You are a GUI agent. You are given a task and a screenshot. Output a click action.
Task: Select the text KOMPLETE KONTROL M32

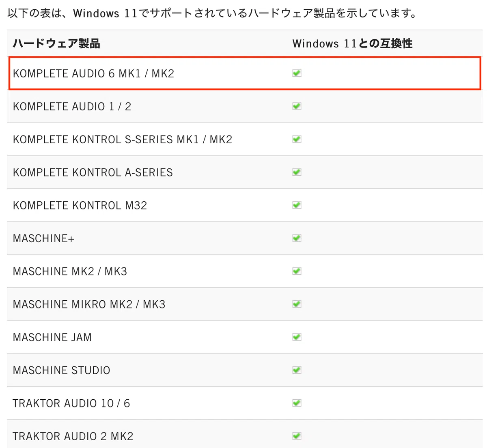80,205
